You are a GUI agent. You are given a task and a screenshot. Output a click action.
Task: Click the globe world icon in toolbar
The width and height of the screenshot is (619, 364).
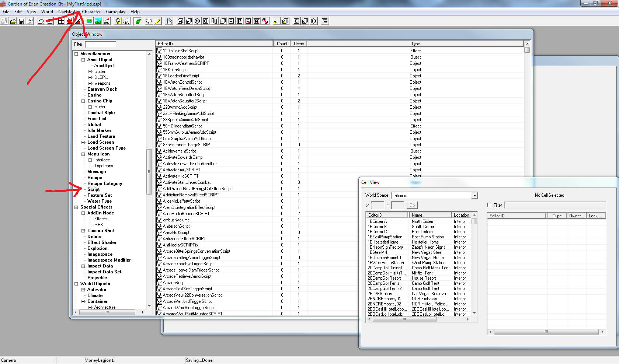tap(89, 21)
